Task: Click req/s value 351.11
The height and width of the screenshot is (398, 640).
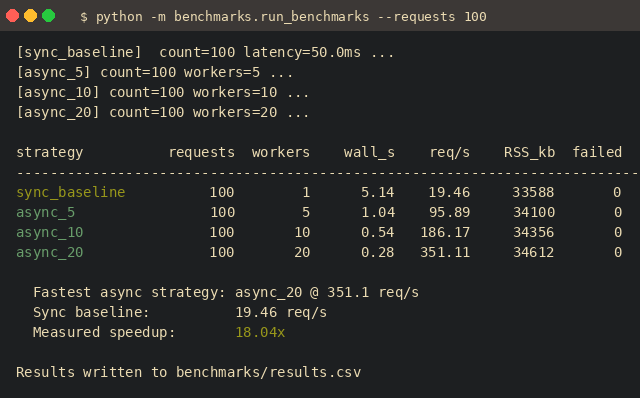Action: pos(445,252)
